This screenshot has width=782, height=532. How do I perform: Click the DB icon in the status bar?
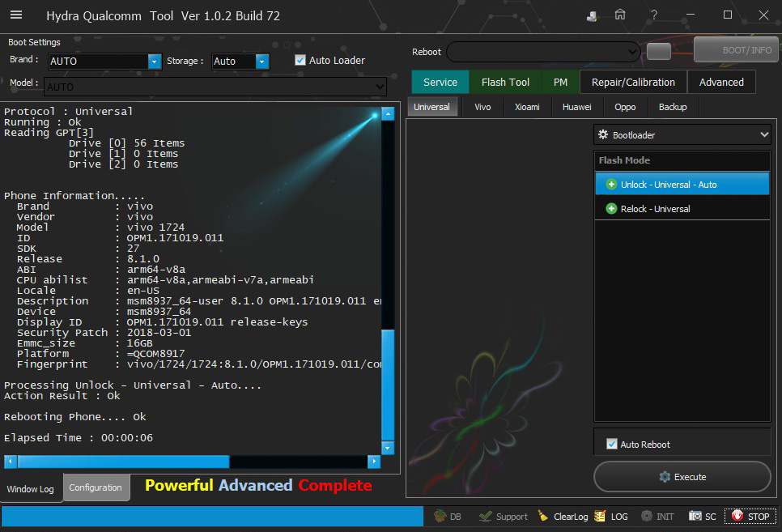[440, 516]
